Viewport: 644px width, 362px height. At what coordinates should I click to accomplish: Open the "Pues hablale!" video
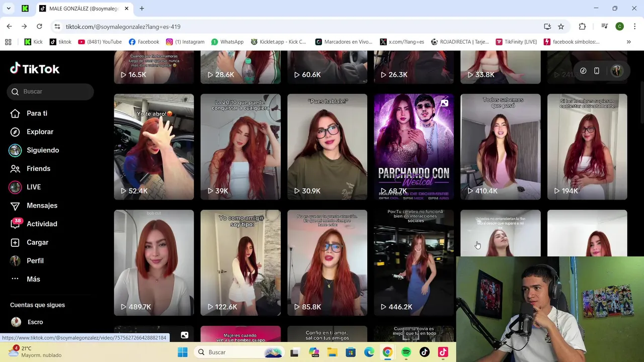pos(327,147)
